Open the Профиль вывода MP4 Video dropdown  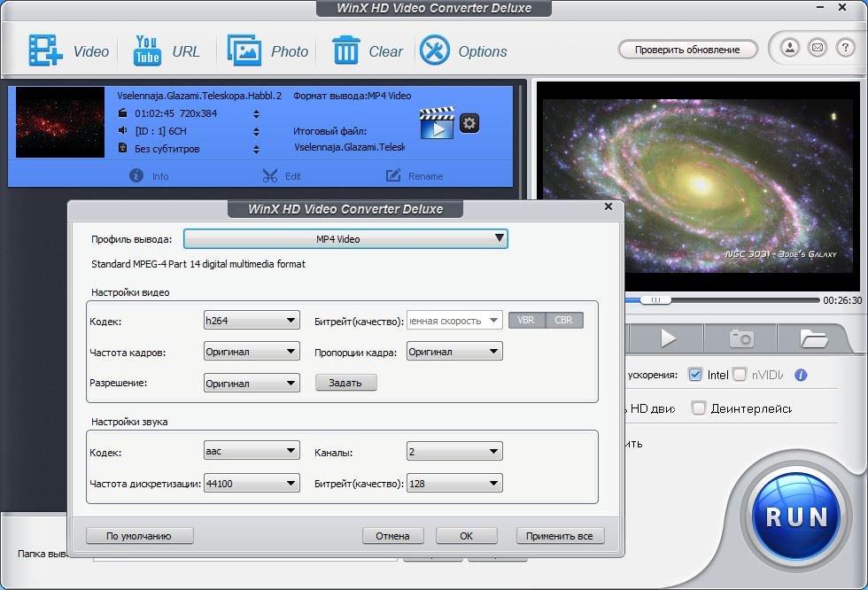point(345,239)
